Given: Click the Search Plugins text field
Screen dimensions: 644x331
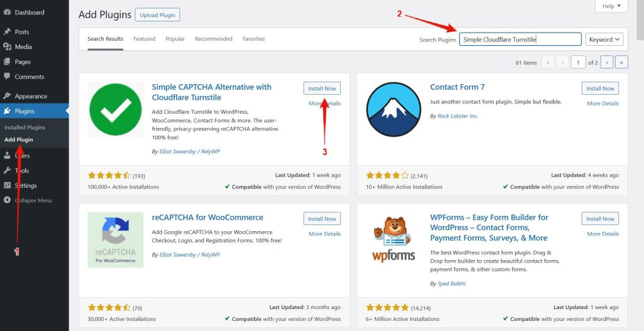Looking at the screenshot, I should point(520,40).
